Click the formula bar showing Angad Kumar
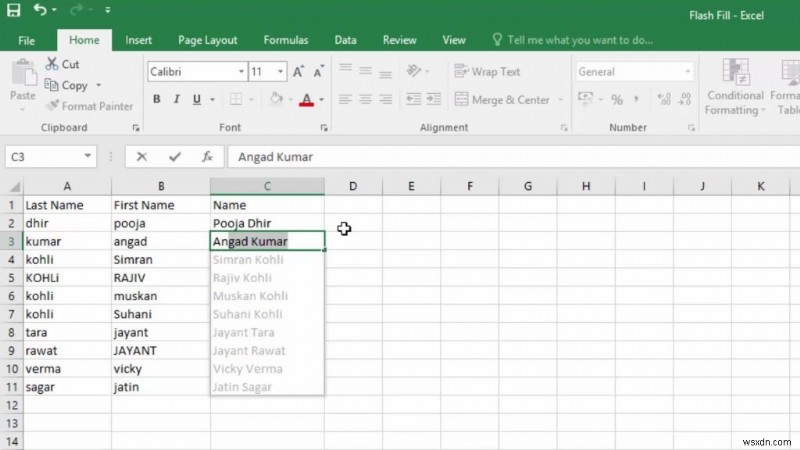 [x=513, y=157]
